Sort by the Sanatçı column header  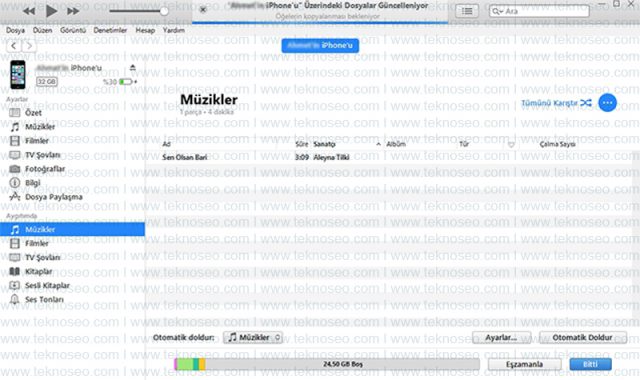pos(324,144)
